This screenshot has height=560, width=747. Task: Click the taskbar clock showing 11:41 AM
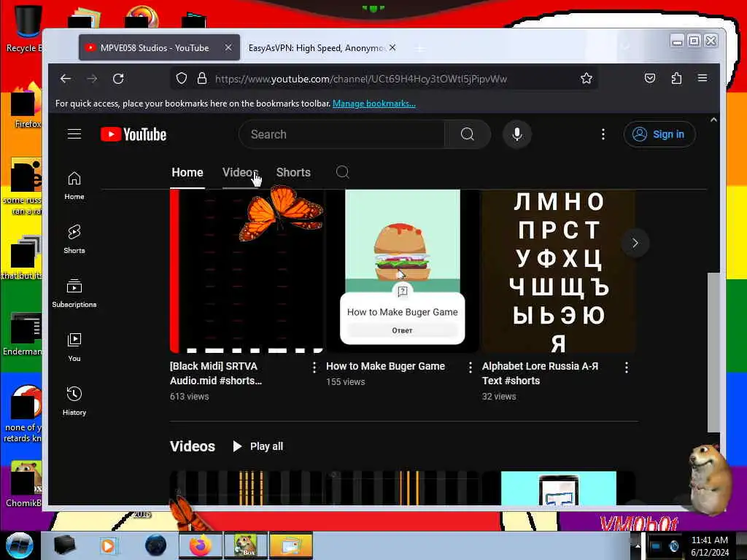coord(710,545)
